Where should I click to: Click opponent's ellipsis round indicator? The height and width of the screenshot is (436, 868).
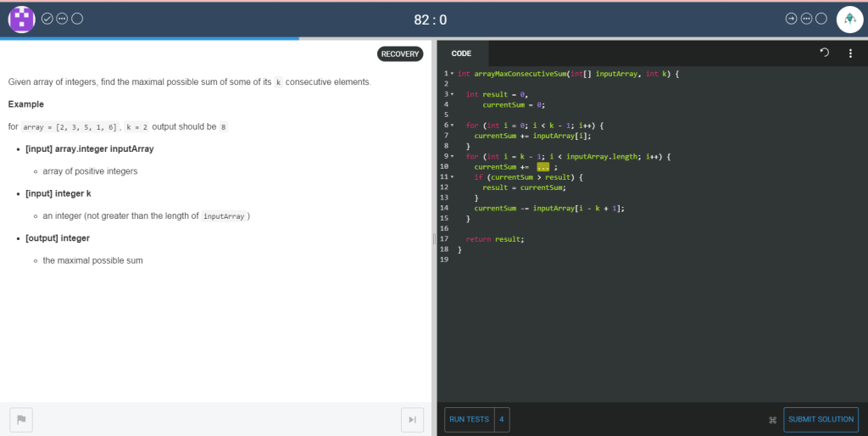(807, 19)
